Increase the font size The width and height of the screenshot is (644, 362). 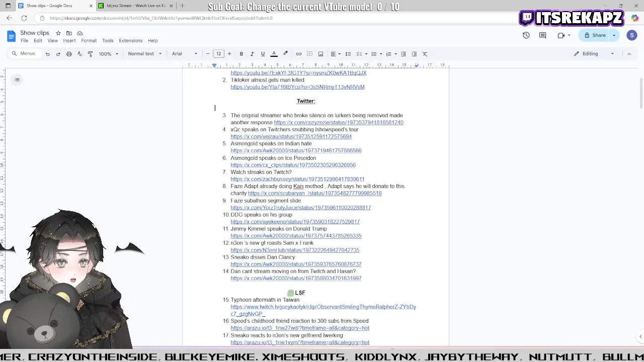click(x=229, y=54)
